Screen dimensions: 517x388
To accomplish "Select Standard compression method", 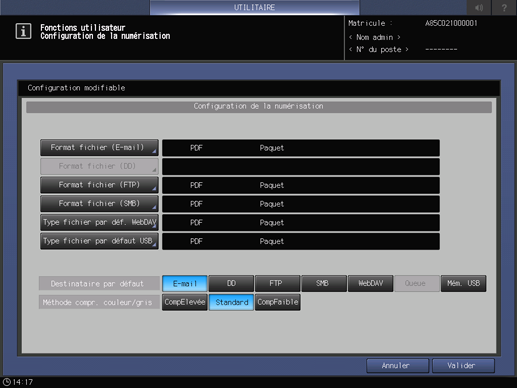I will [231, 302].
